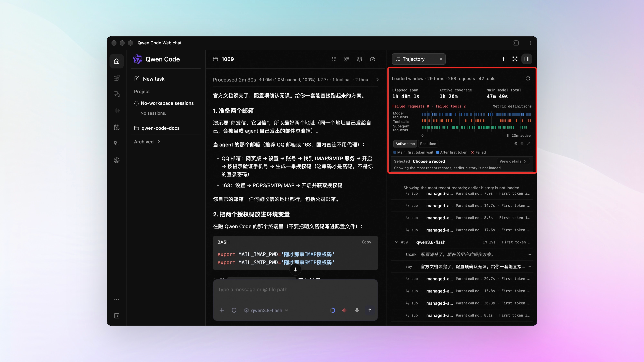
Task: Click the Model requests timeline bars
Action: [476, 114]
